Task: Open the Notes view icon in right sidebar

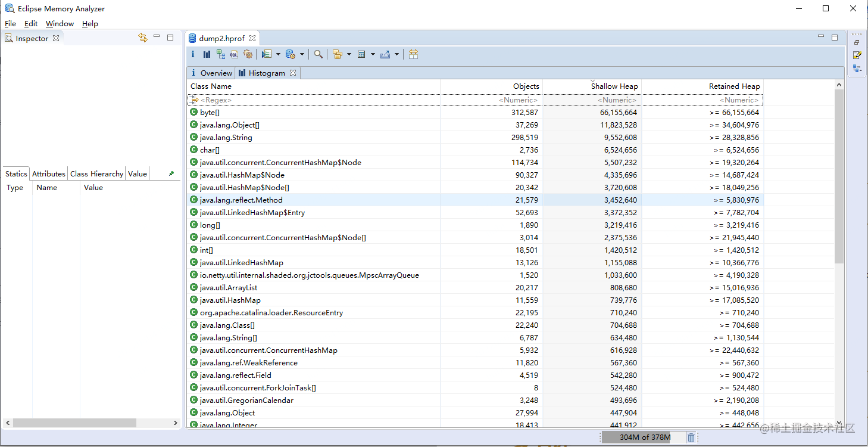Action: point(857,55)
